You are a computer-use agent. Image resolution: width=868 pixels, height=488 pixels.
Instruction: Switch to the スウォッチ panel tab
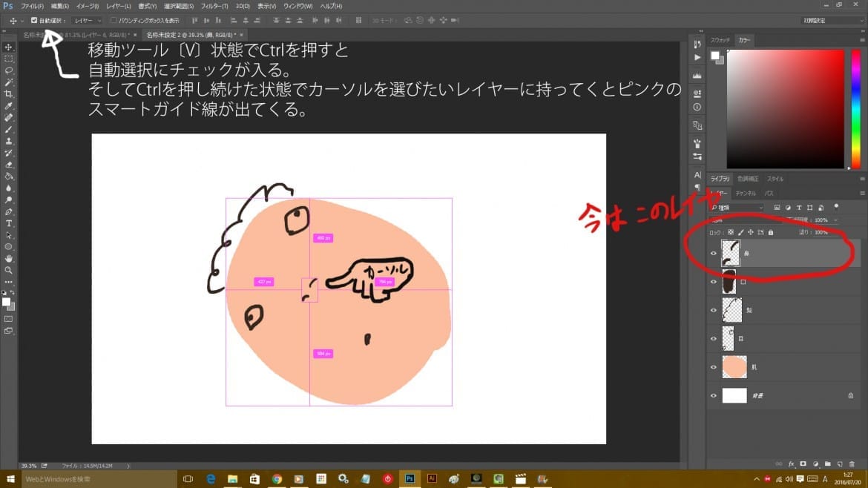tap(720, 39)
